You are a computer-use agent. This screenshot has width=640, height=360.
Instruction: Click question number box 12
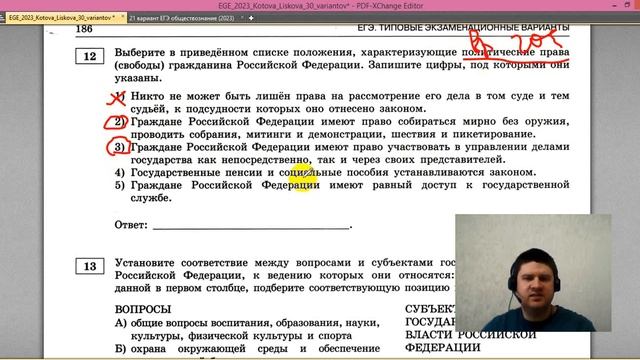[x=89, y=56]
